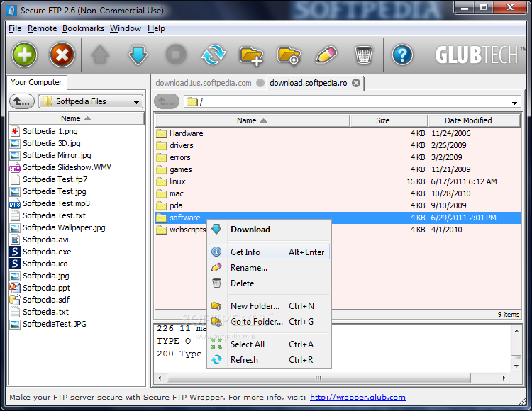Screen dimensions: 532x411
Task: Open the Window menu
Action: coord(126,28)
